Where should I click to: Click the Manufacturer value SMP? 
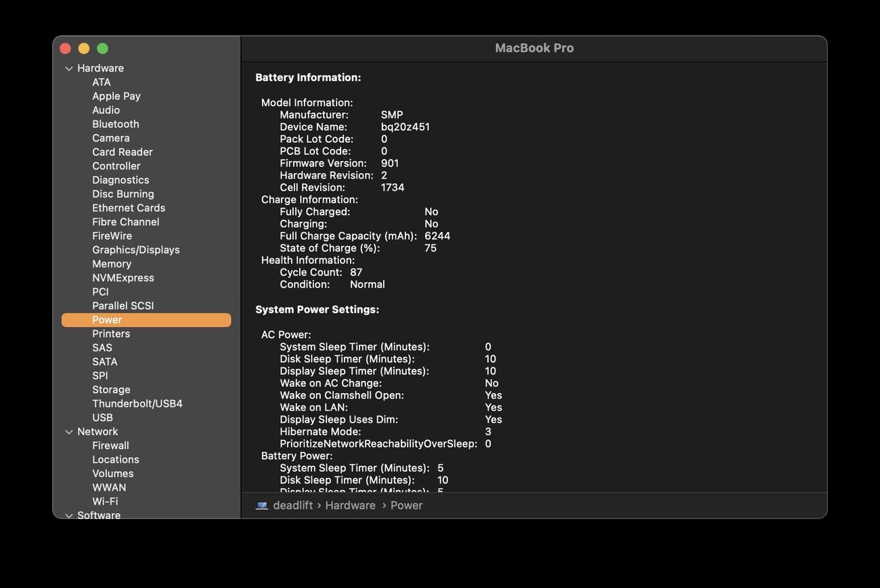click(392, 115)
